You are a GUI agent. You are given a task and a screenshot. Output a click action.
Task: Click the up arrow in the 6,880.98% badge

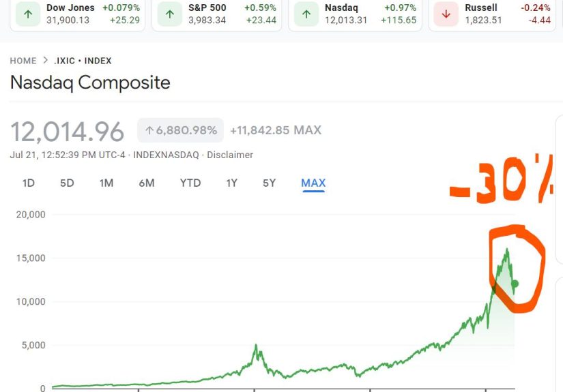(x=149, y=130)
